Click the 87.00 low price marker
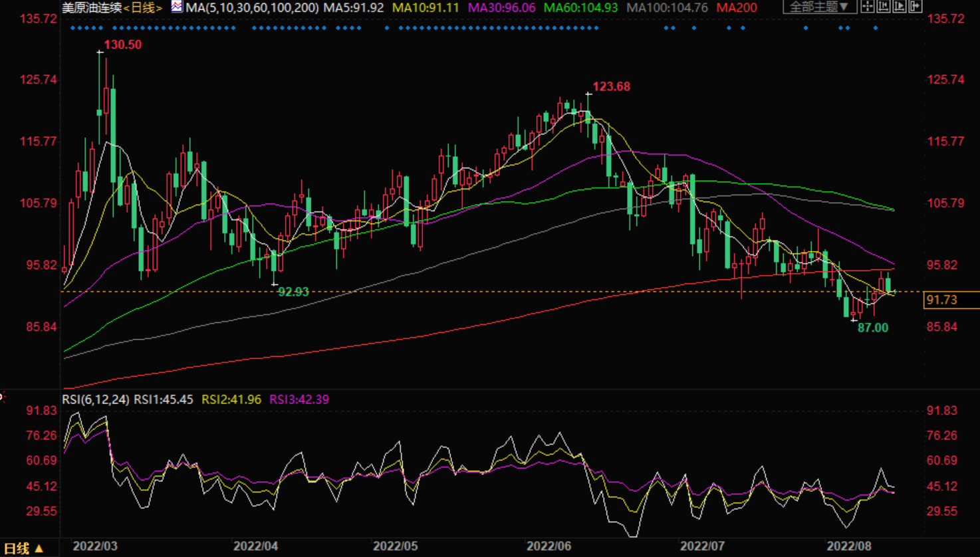This screenshot has height=557, width=980. coord(872,328)
